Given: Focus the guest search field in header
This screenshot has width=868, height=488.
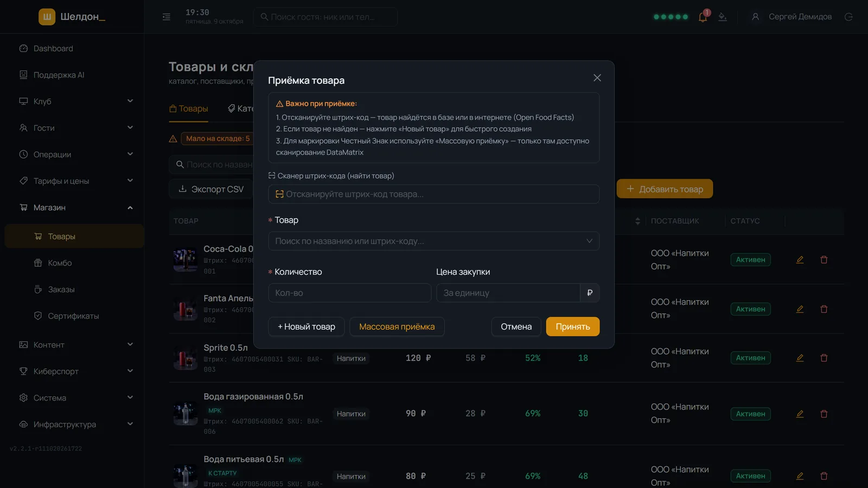Looking at the screenshot, I should tap(325, 17).
